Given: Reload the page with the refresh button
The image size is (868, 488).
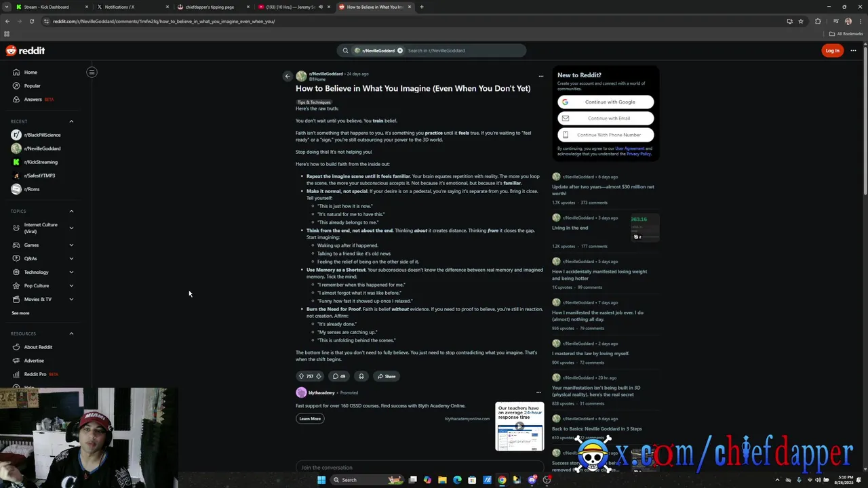Looking at the screenshot, I should coord(31,21).
